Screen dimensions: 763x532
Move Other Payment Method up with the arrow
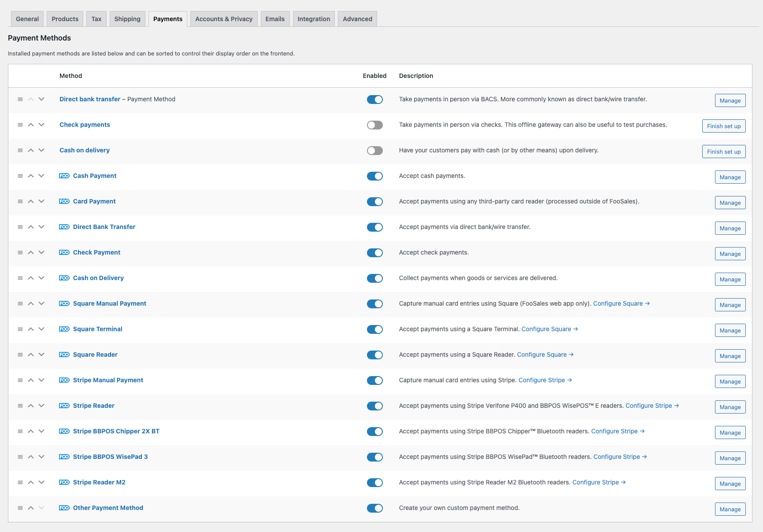click(x=31, y=508)
